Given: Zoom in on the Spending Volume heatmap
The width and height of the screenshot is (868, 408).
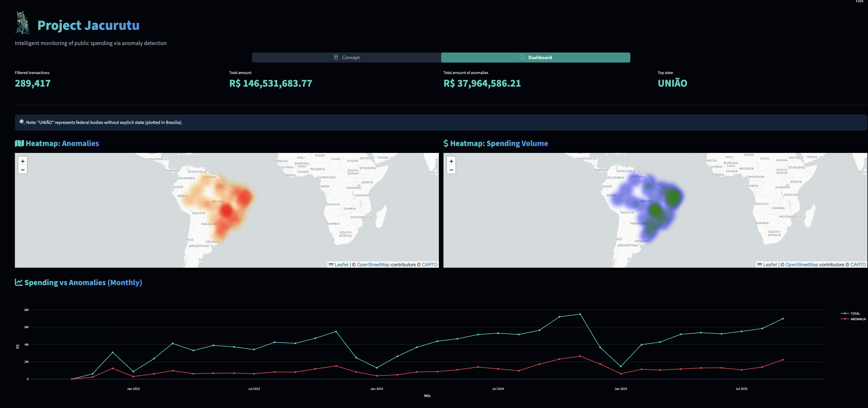Looking at the screenshot, I should [x=451, y=161].
